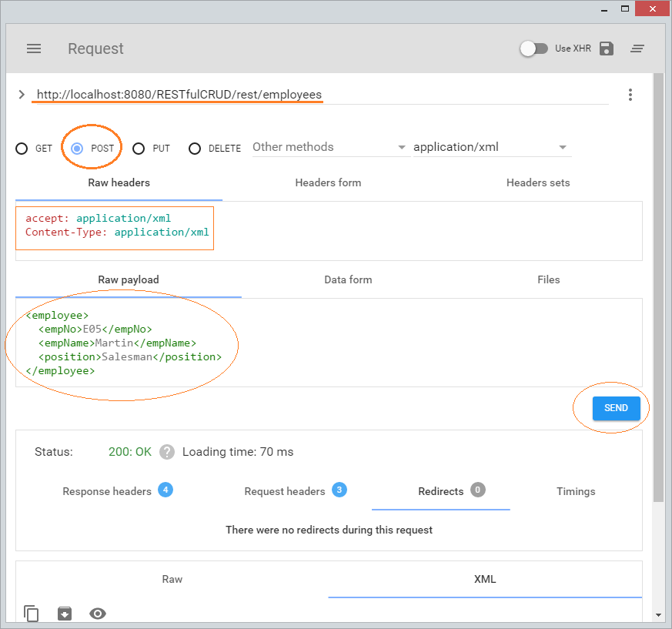
Task: Show the XML response view
Action: coord(485,579)
